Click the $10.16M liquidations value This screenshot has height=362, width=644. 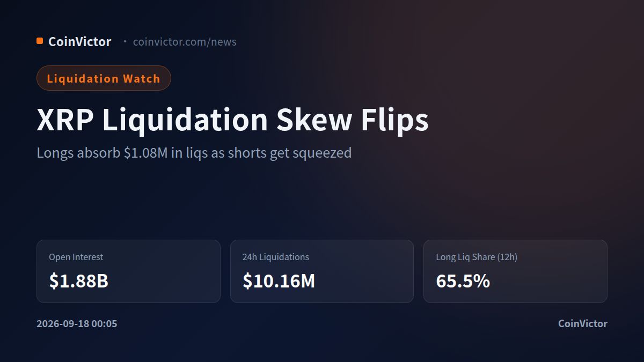click(x=279, y=281)
